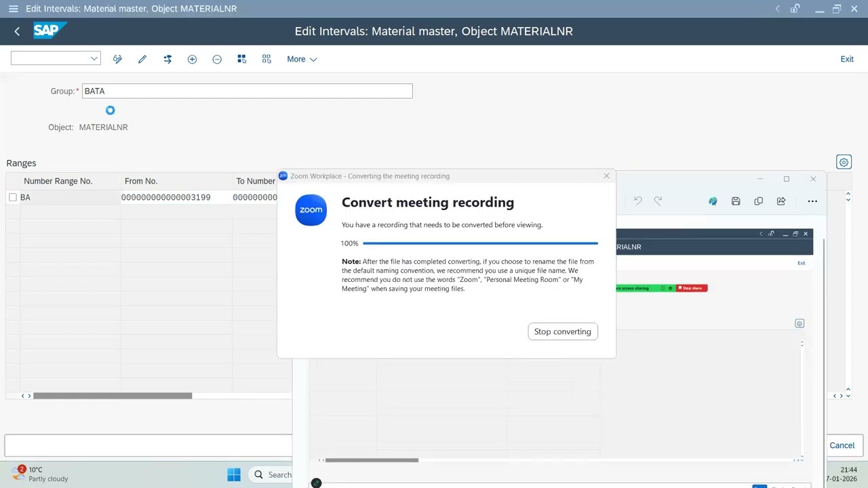Click the small settings gear in background window

[x=800, y=323]
